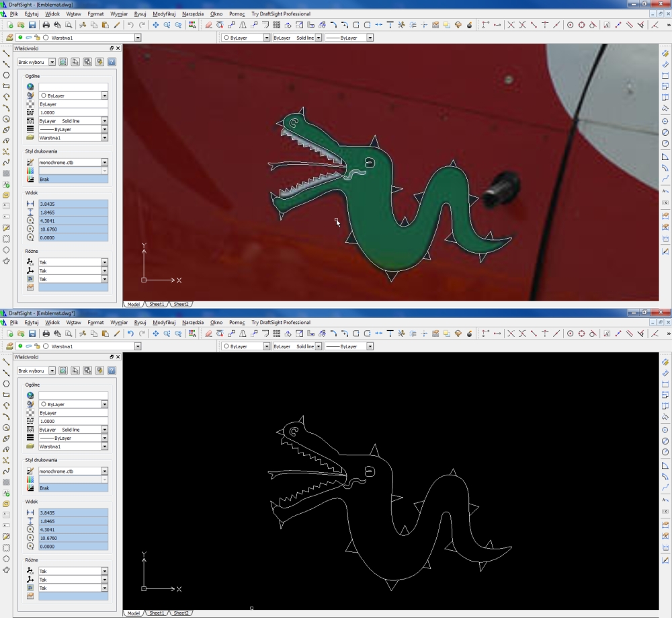672x618 pixels.
Task: Click the Layer Manager icon in top window
Action: tap(9, 38)
